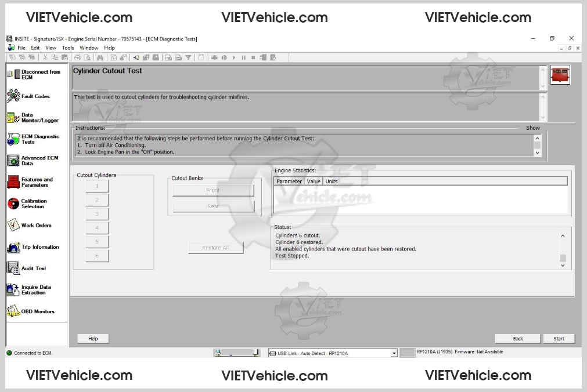Click the Help button at bottom
Viewport: 587px width, 392px height.
(93, 339)
